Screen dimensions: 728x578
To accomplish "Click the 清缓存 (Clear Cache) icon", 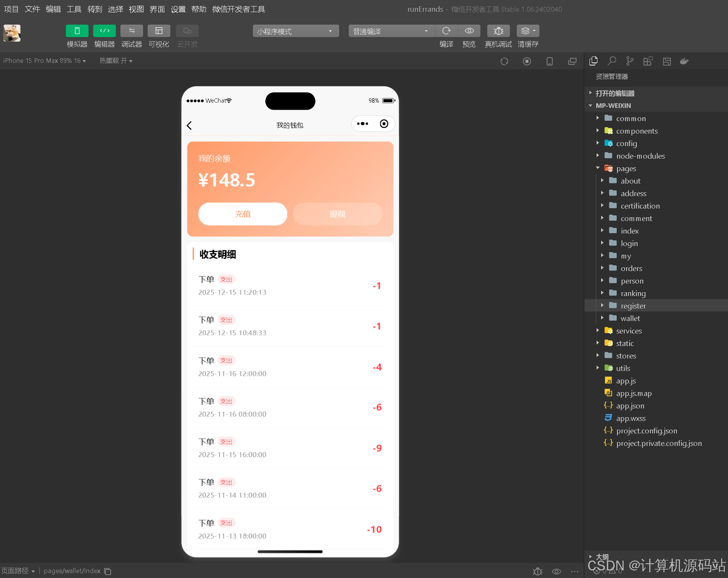I will pos(525,31).
